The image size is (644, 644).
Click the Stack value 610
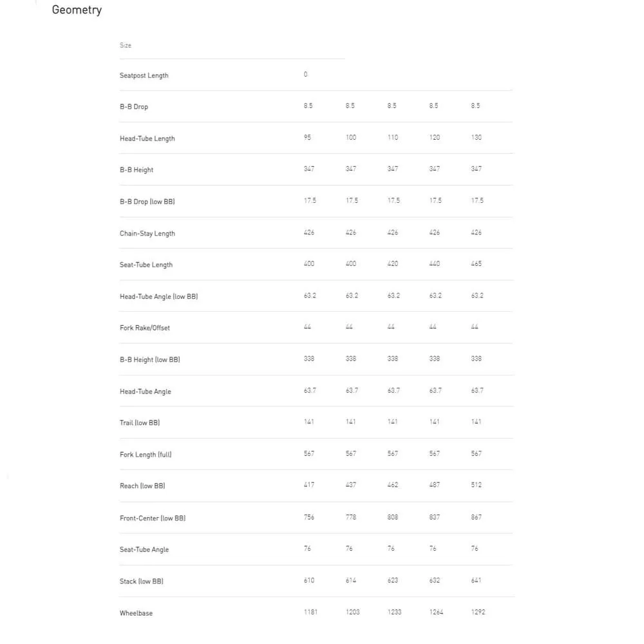(x=309, y=580)
